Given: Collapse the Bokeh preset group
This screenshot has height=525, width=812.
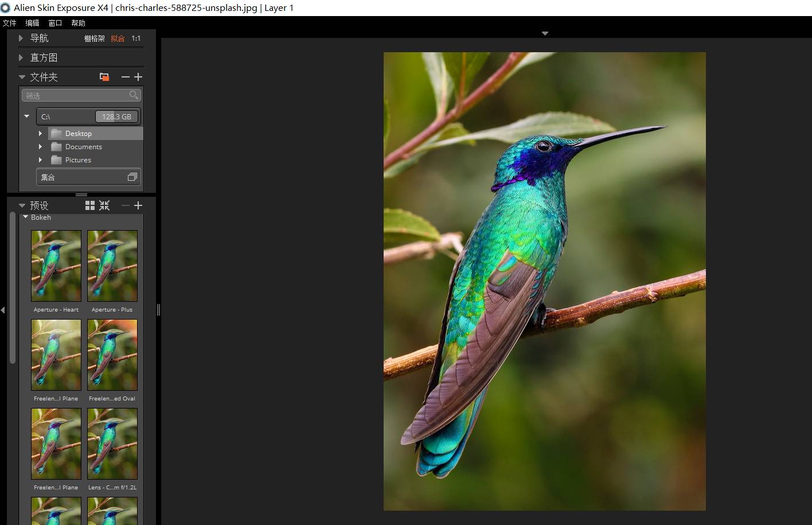Looking at the screenshot, I should click(25, 217).
